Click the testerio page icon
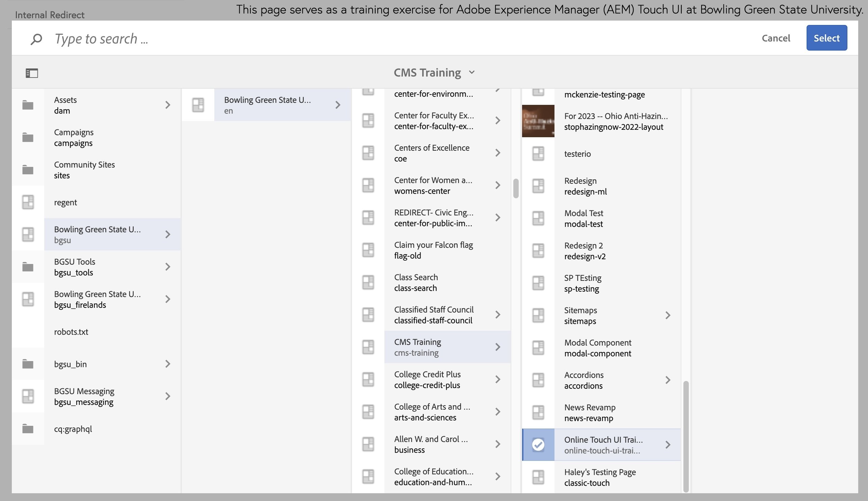The height and width of the screenshot is (501, 868). click(x=538, y=153)
